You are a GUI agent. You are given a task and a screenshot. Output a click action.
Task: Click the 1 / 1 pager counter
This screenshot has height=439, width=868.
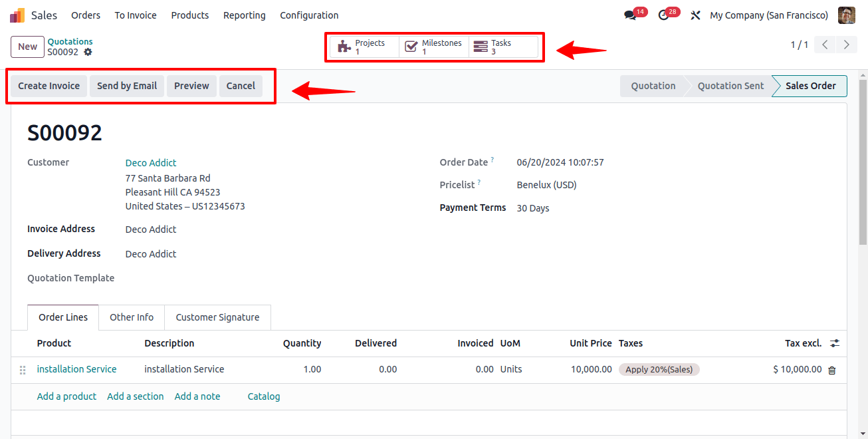pos(799,45)
